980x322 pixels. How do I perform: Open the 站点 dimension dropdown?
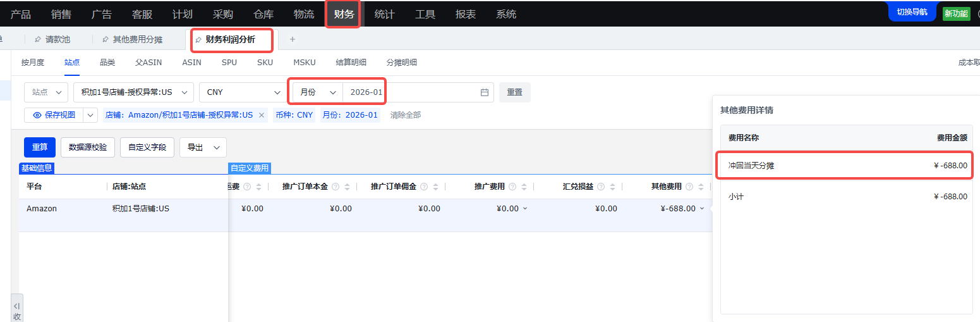(46, 92)
